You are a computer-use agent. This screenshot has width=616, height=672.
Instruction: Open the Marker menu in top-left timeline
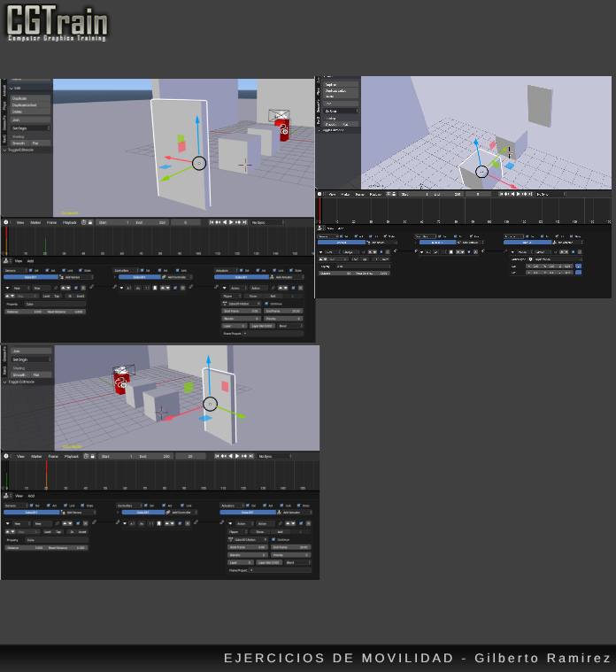pyautogui.click(x=36, y=222)
